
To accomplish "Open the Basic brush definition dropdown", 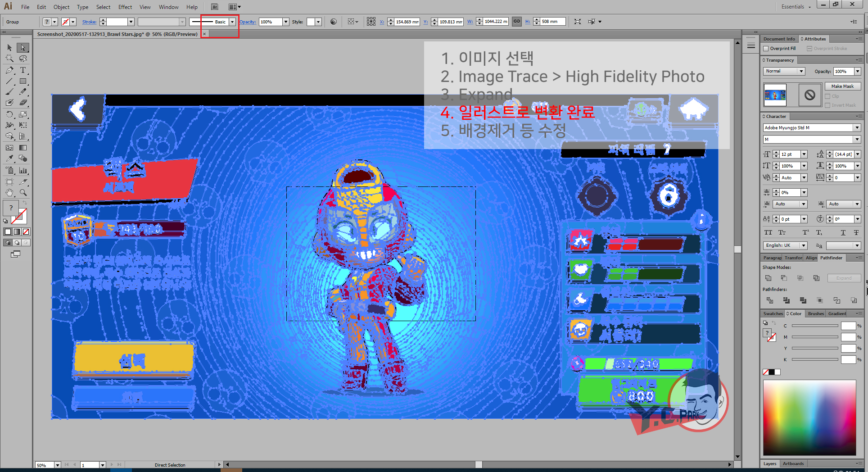I will tap(232, 22).
